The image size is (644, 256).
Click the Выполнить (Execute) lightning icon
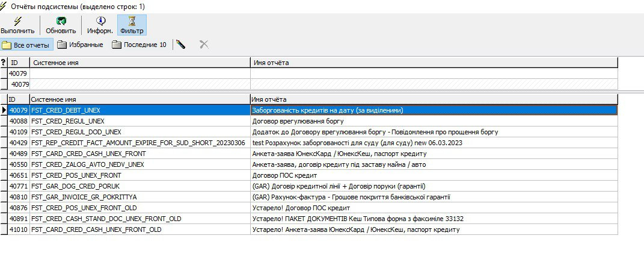click(x=17, y=21)
